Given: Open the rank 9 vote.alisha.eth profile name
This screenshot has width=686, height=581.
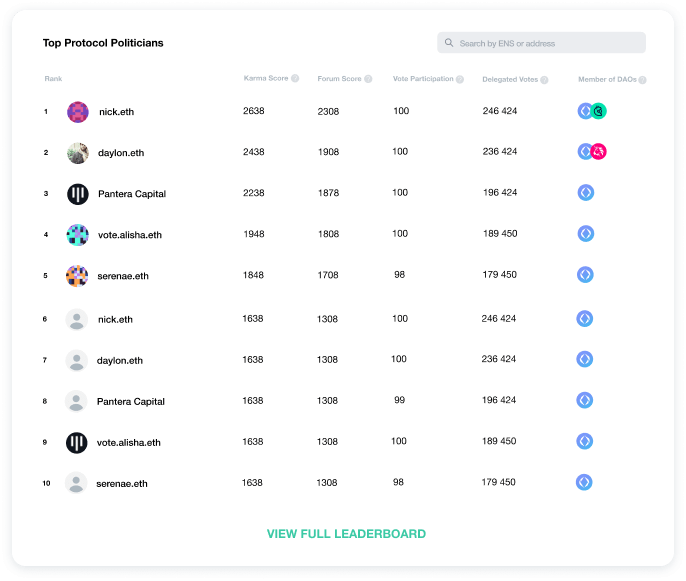Looking at the screenshot, I should tap(129, 442).
